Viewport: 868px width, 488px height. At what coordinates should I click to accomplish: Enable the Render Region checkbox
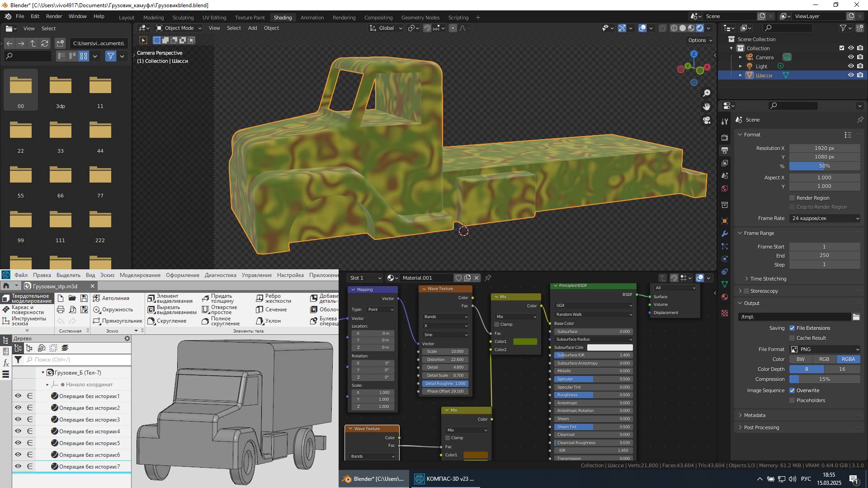pos(792,198)
